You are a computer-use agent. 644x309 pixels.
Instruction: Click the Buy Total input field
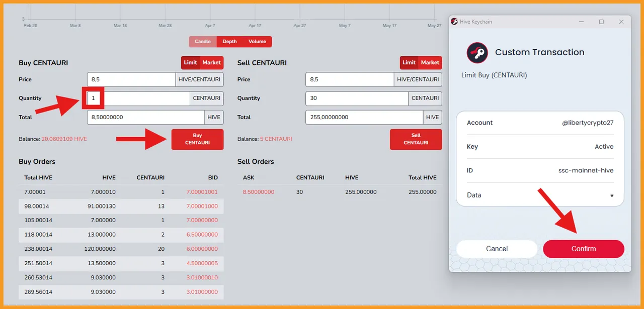pos(146,117)
